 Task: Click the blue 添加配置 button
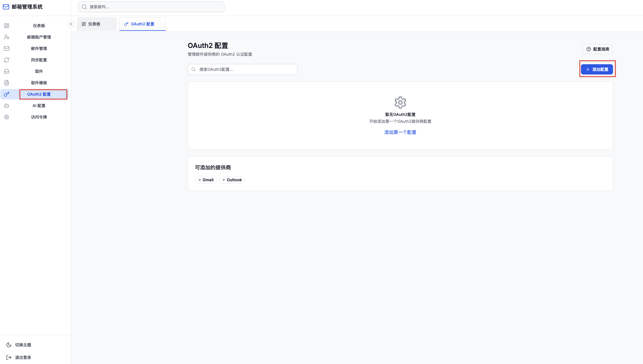(597, 69)
